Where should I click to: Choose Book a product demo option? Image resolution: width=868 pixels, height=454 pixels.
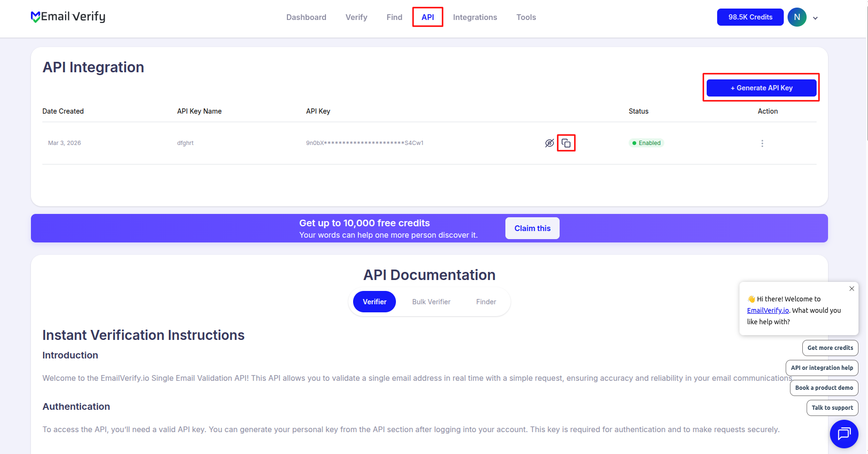[x=824, y=388]
